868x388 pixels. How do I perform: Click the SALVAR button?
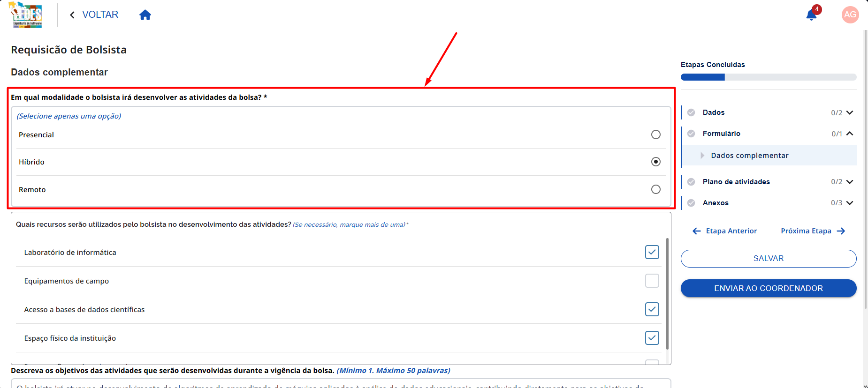tap(769, 259)
